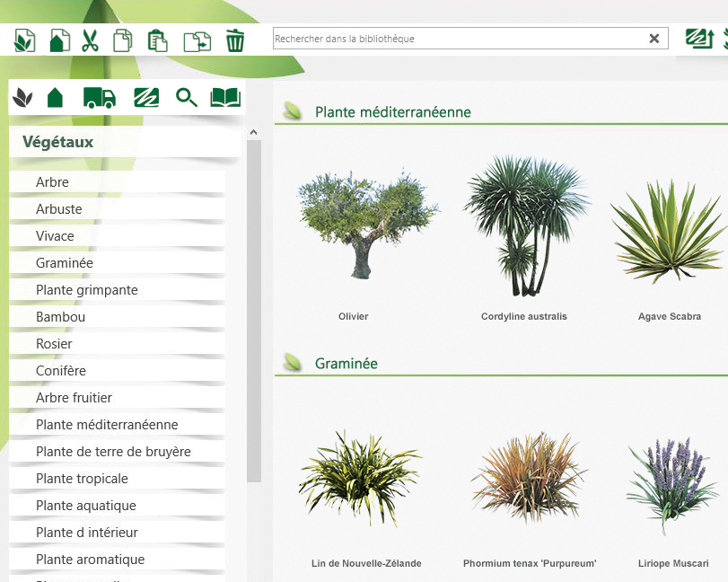Click the new building document icon

(x=58, y=40)
